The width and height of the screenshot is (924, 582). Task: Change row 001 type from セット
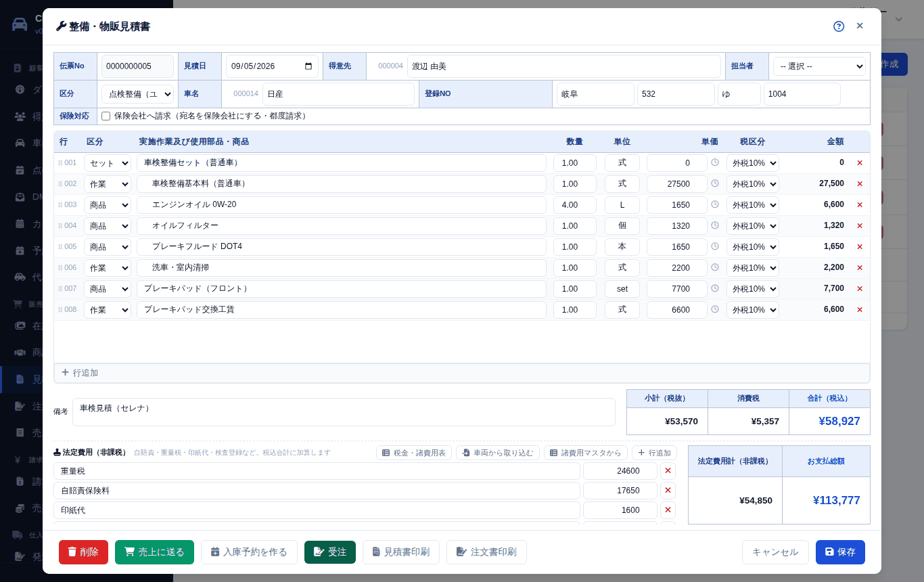108,163
